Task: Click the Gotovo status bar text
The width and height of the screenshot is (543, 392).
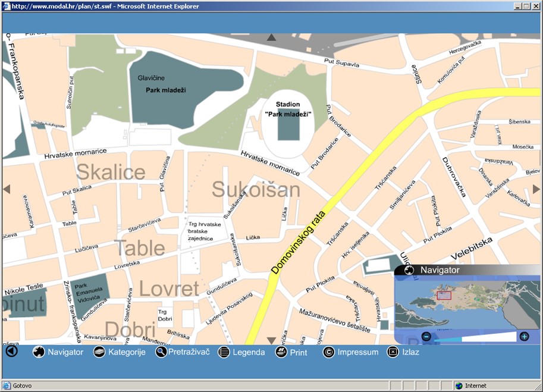Action: click(x=22, y=385)
